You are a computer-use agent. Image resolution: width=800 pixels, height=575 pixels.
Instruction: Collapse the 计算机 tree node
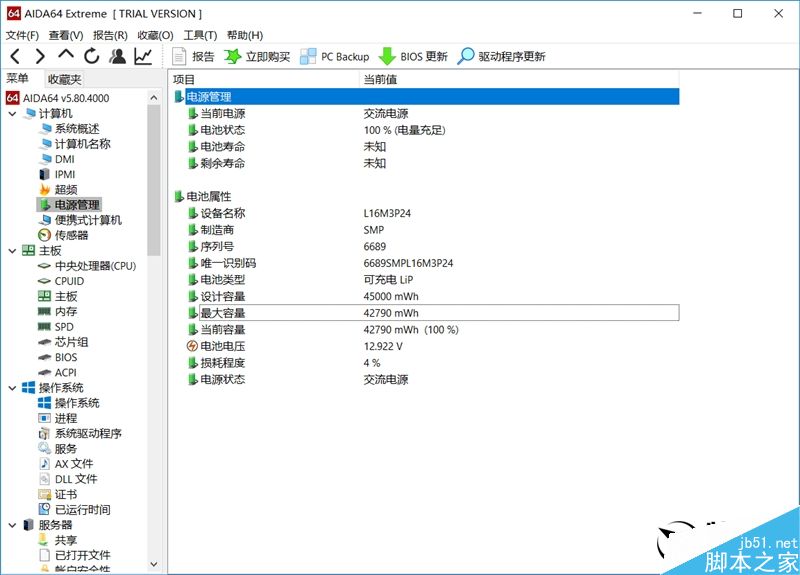13,114
